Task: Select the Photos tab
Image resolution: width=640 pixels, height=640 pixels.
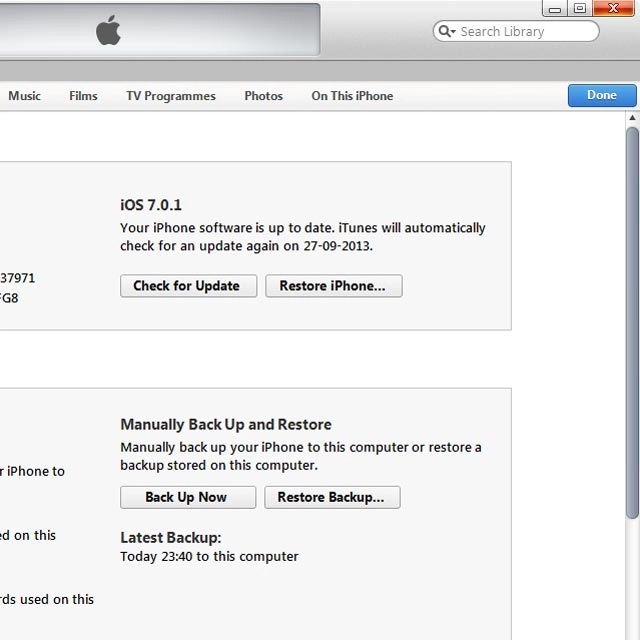Action: point(263,96)
